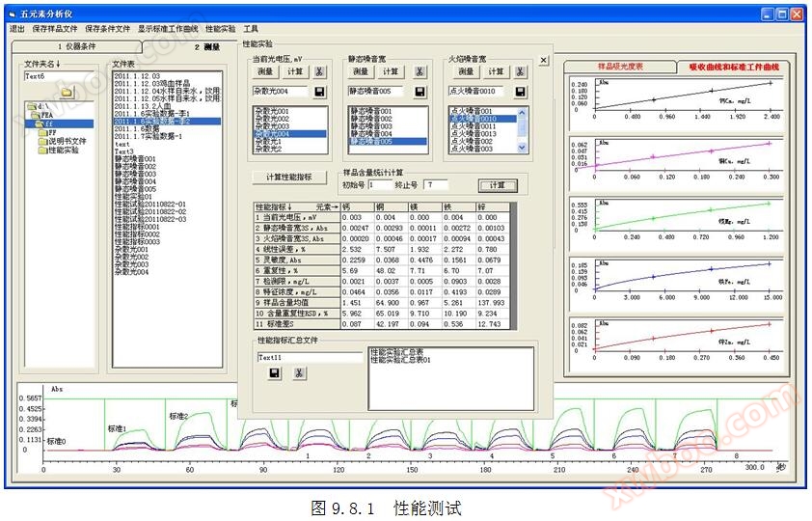Screen dimensions: 812x521
Task: Click the scissors icon under 当前光电压
Action: pos(320,71)
